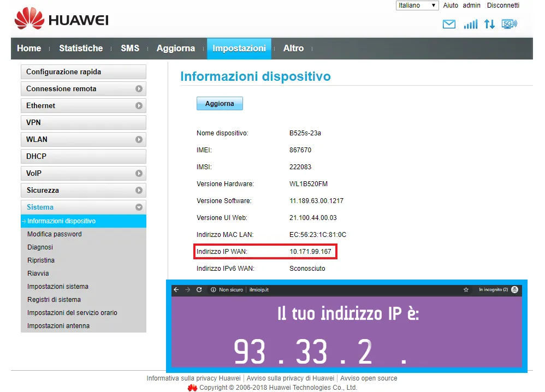Open the Italiano language dropdown
The width and height of the screenshot is (545, 392).
click(x=417, y=5)
